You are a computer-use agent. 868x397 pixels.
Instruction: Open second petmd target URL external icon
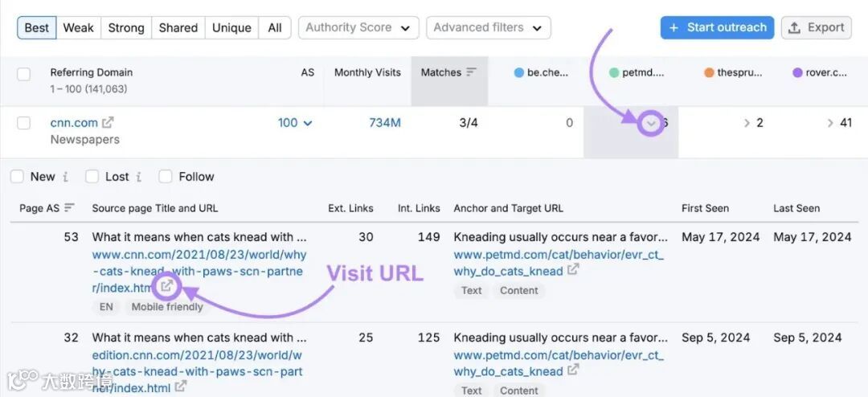pos(574,370)
